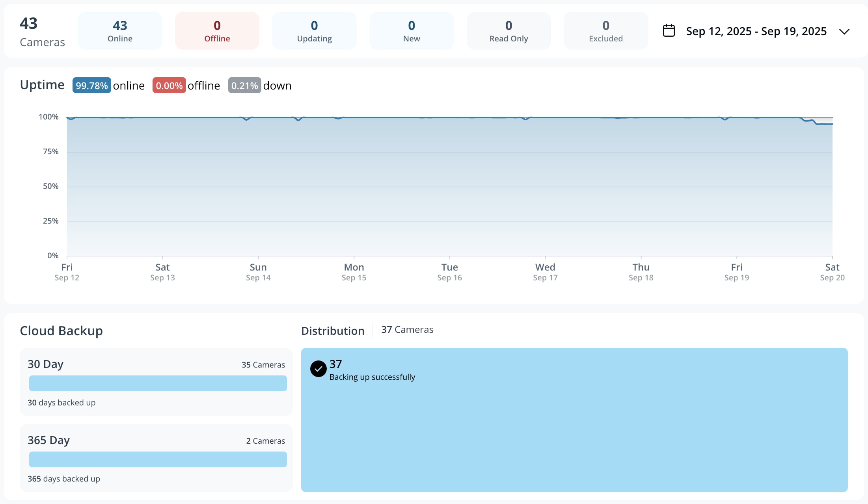The height and width of the screenshot is (504, 868).
Task: Click the Updating status indicator
Action: (314, 30)
